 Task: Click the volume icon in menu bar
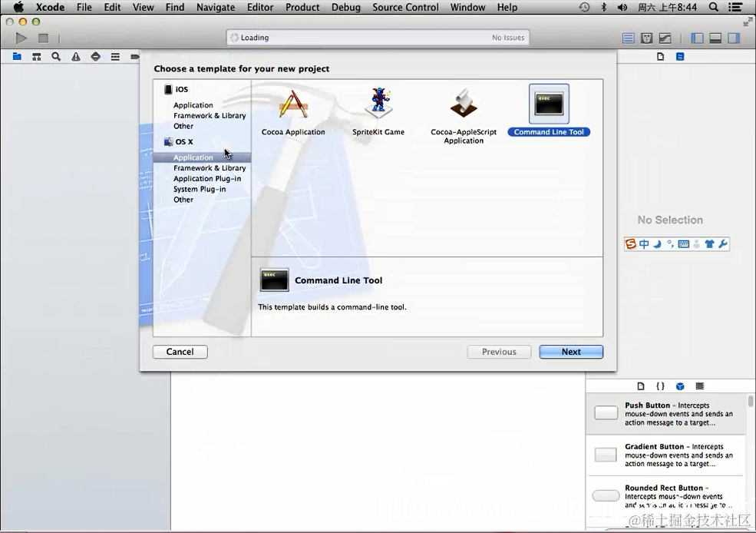tap(622, 7)
